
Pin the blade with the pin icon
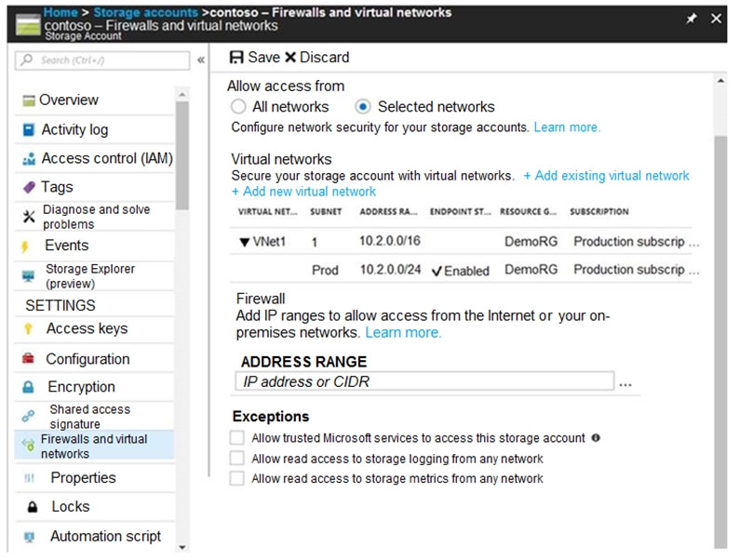[691, 19]
